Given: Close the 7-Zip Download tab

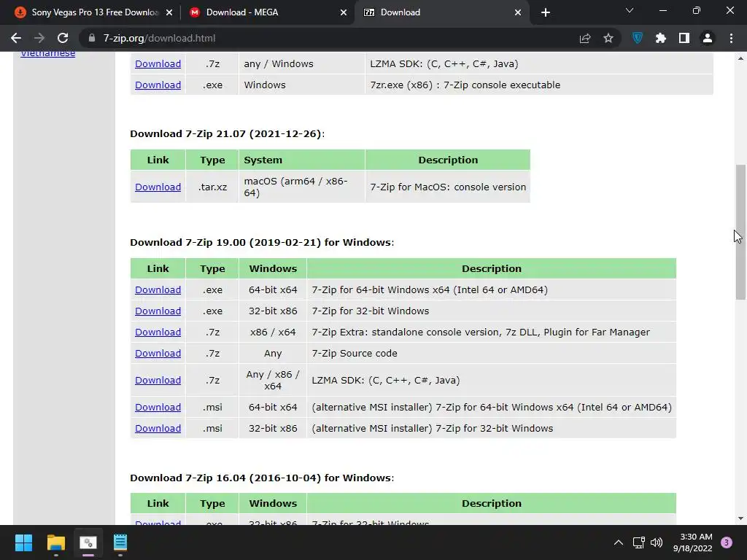Looking at the screenshot, I should click(x=518, y=12).
